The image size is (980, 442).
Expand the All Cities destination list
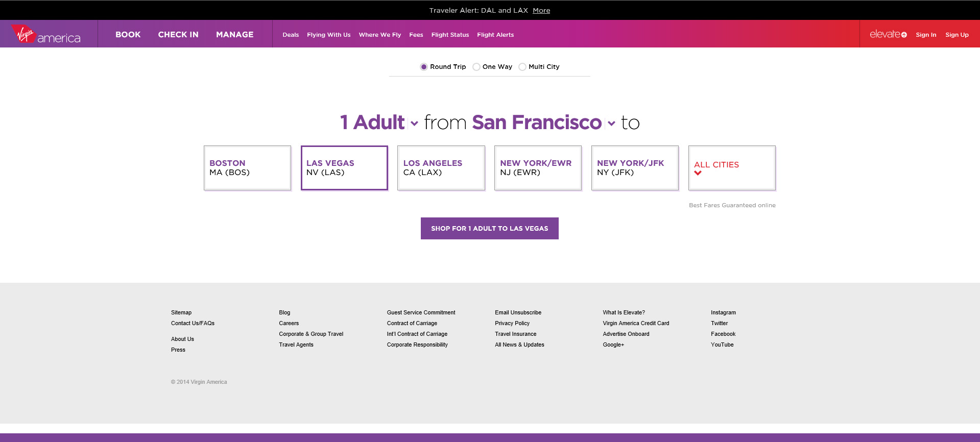[732, 168]
